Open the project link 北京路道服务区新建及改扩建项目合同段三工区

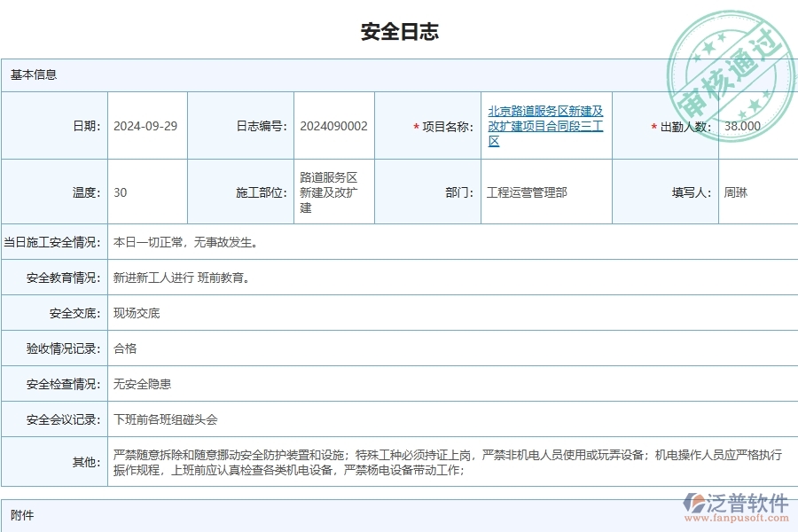point(544,125)
